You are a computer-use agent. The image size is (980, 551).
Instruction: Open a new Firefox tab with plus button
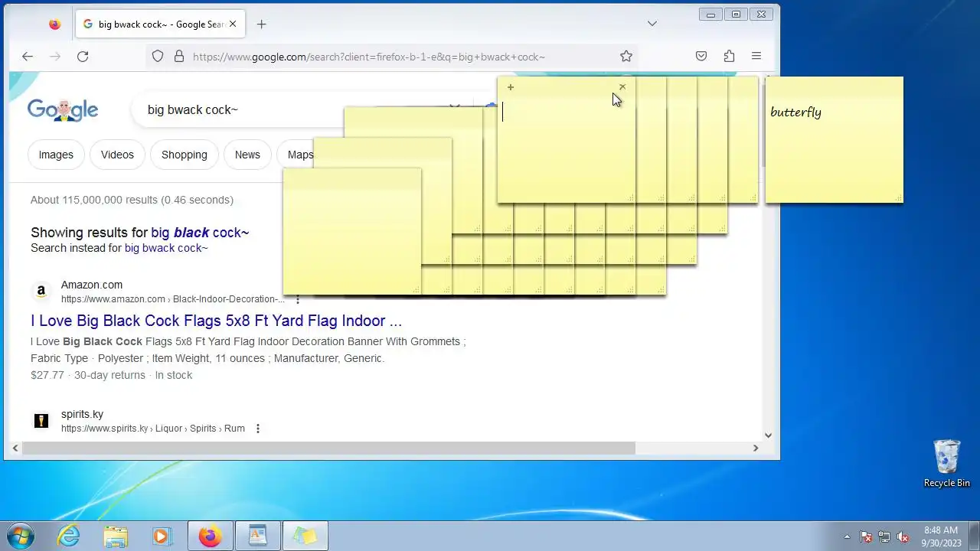[261, 24]
